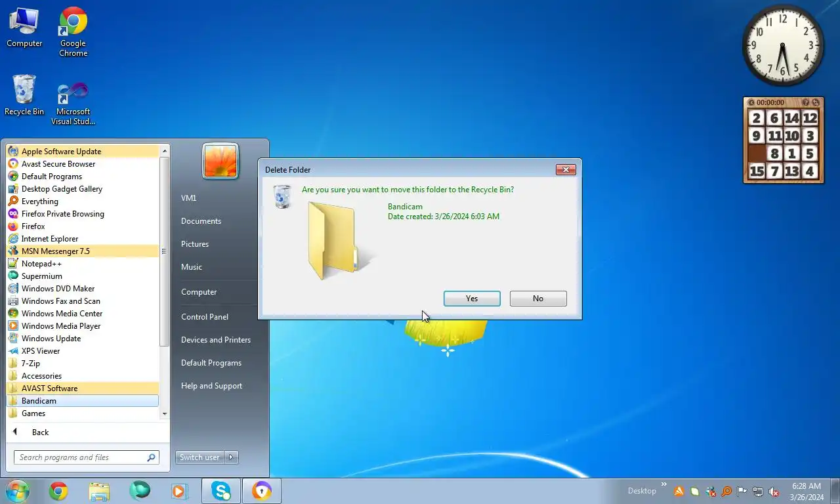The width and height of the screenshot is (840, 504).
Task: Click the user account flower picture
Action: point(220,161)
